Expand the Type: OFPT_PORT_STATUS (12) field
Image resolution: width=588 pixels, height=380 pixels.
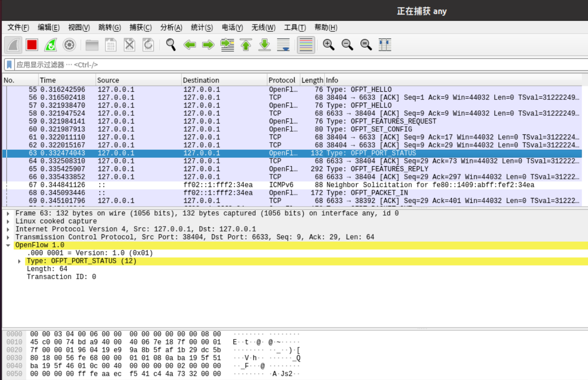point(20,261)
